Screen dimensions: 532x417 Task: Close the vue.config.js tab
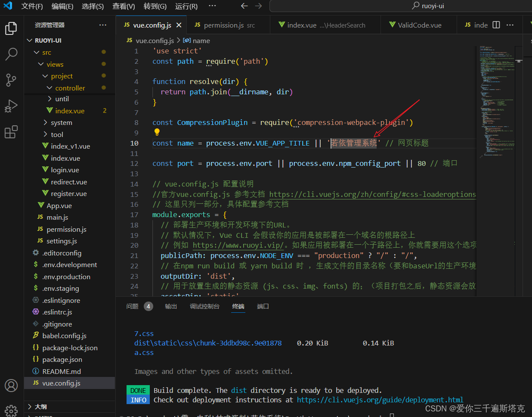179,25
